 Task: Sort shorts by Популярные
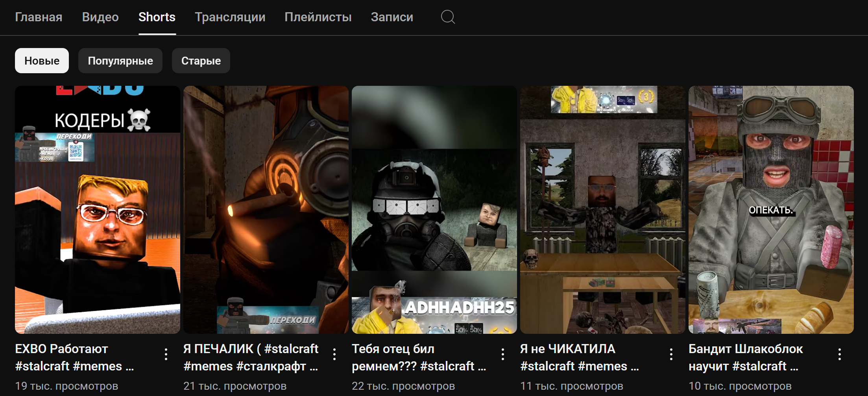[x=120, y=61]
